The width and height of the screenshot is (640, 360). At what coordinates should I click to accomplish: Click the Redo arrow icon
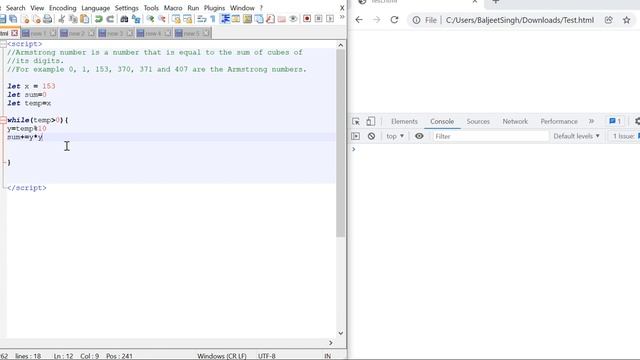[110, 19]
